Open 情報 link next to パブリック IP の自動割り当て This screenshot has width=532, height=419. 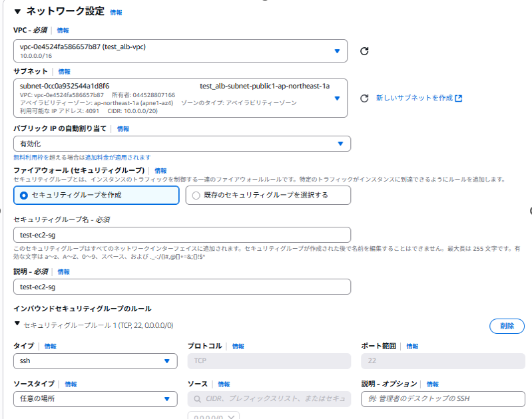[x=123, y=129]
